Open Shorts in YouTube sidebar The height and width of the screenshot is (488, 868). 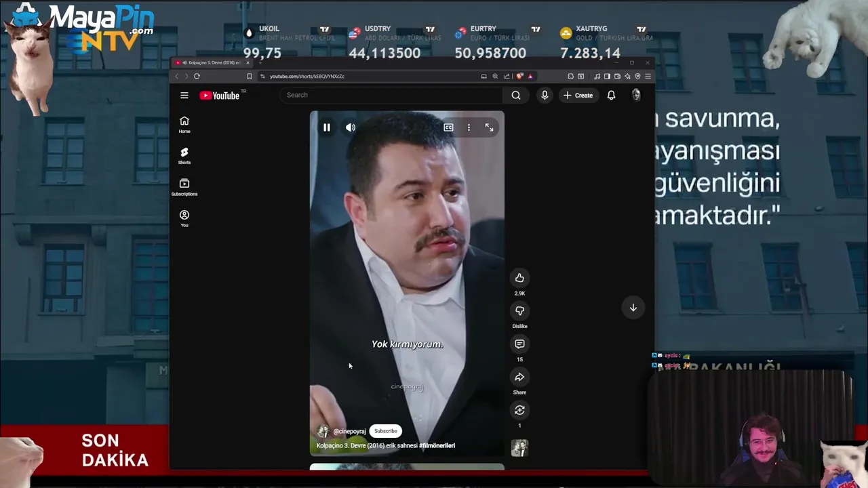point(184,156)
